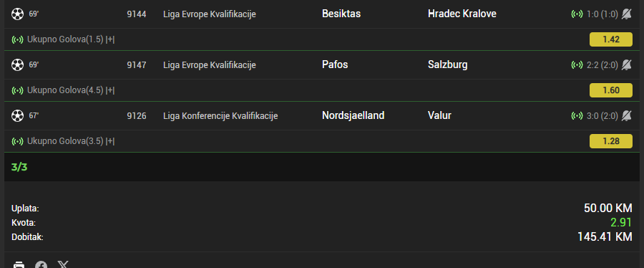Open the Hradec Kralove team name
Viewport: 644px width, 268px height.
click(462, 14)
